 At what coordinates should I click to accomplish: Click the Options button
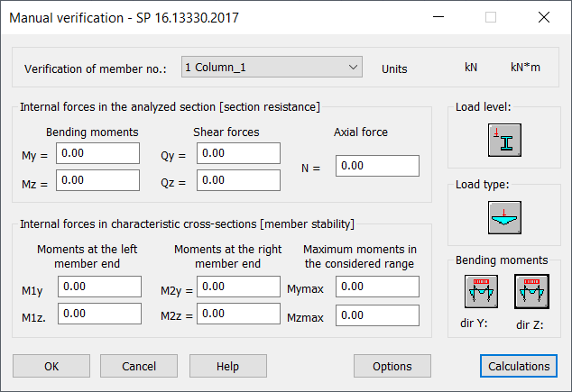[x=392, y=366]
